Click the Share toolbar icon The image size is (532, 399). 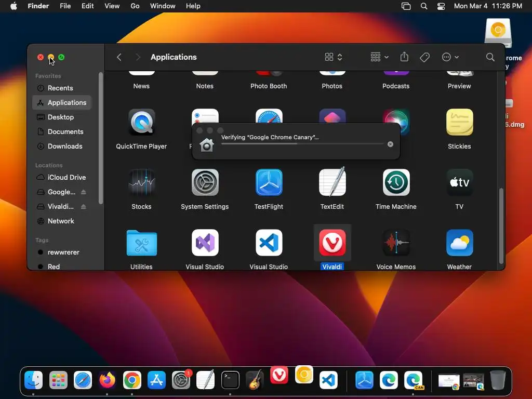tap(404, 57)
